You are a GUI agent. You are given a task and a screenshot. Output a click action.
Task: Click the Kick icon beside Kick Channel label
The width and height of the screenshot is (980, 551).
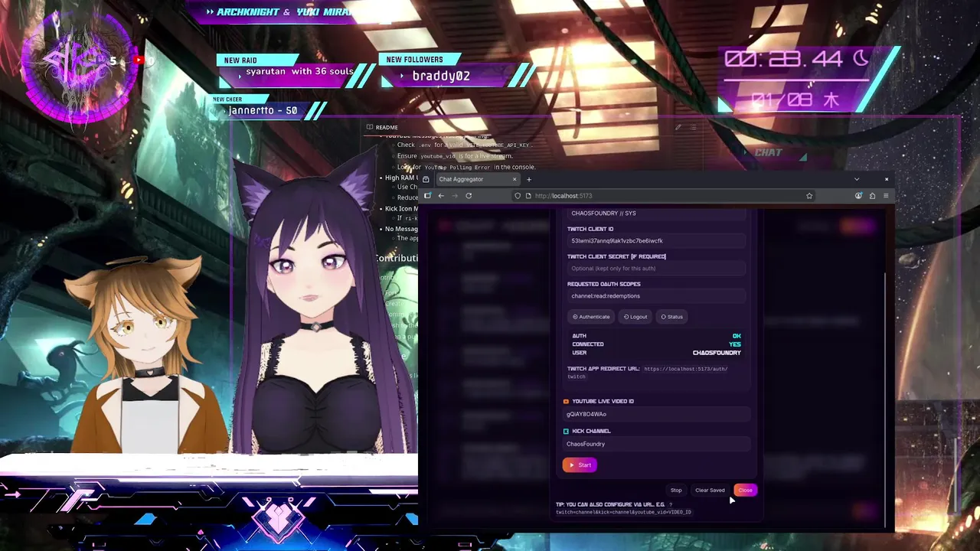(x=566, y=431)
